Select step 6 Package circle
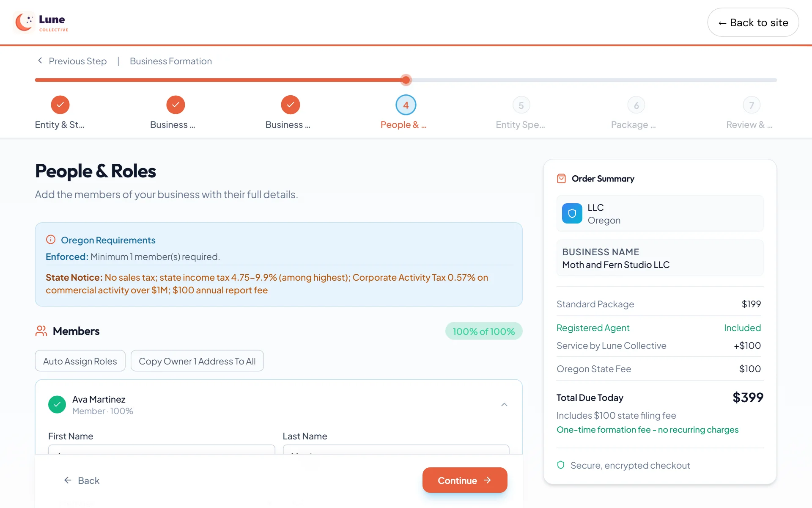 coord(636,105)
